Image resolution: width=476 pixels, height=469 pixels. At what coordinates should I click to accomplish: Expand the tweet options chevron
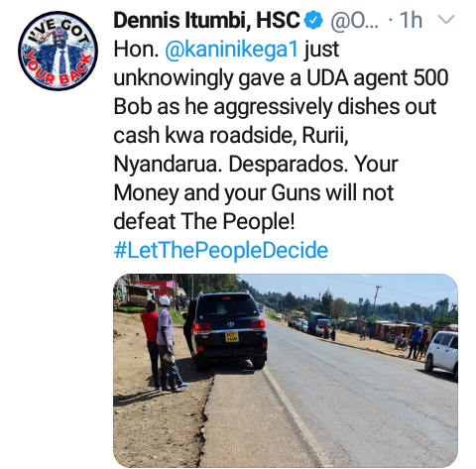coord(446,20)
